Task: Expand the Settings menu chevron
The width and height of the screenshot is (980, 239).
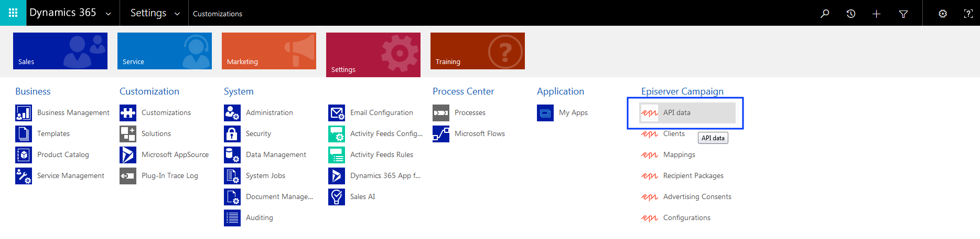Action: (x=177, y=14)
